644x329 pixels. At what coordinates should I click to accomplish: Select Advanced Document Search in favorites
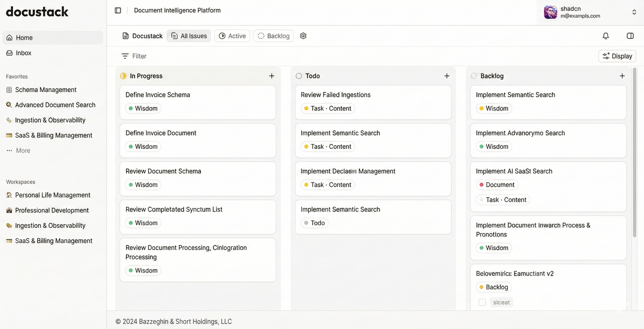(55, 105)
